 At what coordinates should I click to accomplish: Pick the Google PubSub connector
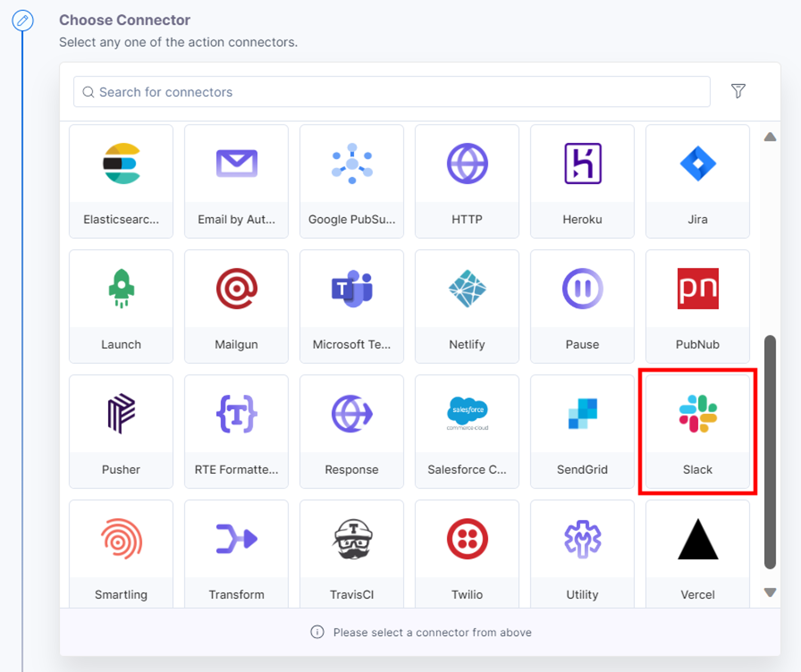(352, 181)
